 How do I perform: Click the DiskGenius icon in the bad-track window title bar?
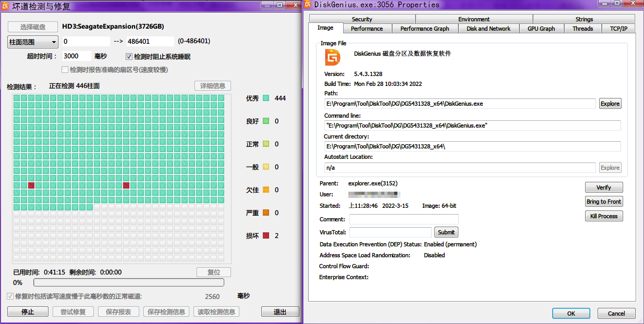click(x=6, y=6)
